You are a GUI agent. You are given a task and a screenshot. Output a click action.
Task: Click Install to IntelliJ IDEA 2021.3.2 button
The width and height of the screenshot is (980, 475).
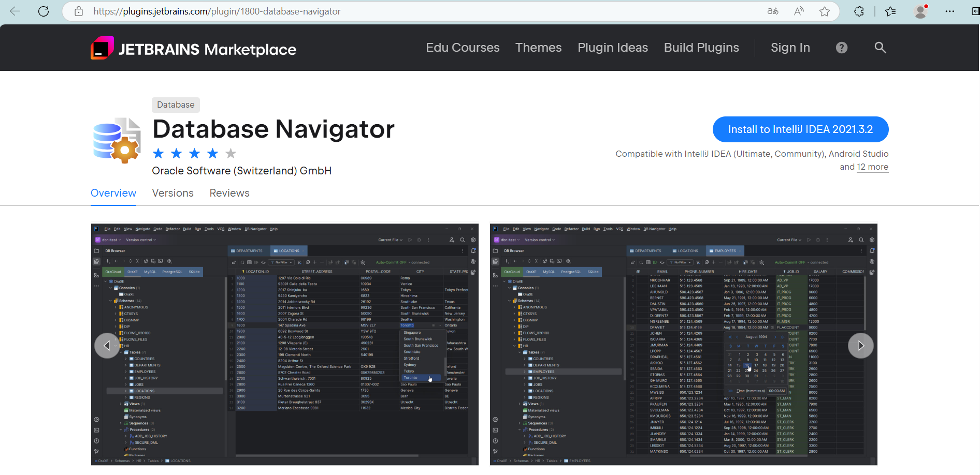(x=800, y=129)
